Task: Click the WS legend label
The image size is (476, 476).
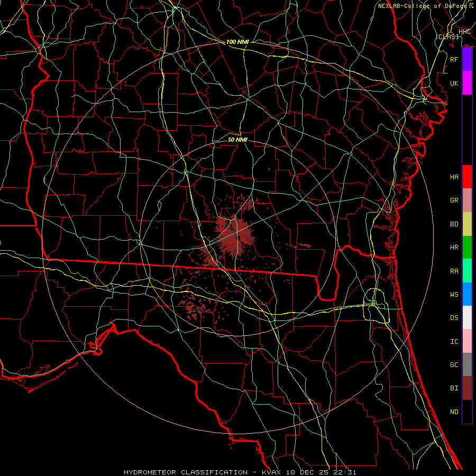Action: 454,295
